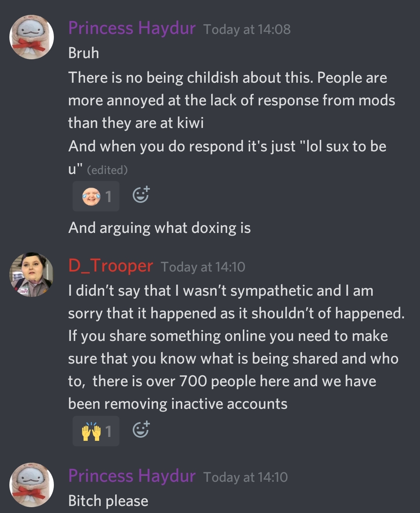This screenshot has width=420, height=513.
Task: Toggle the crying laughing emoji reaction
Action: 96,196
